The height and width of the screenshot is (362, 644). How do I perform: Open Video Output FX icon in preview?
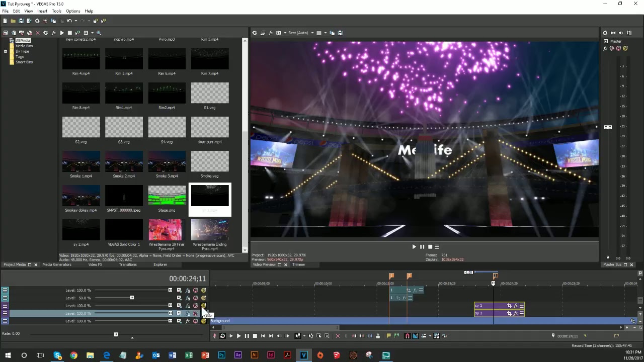click(x=271, y=33)
